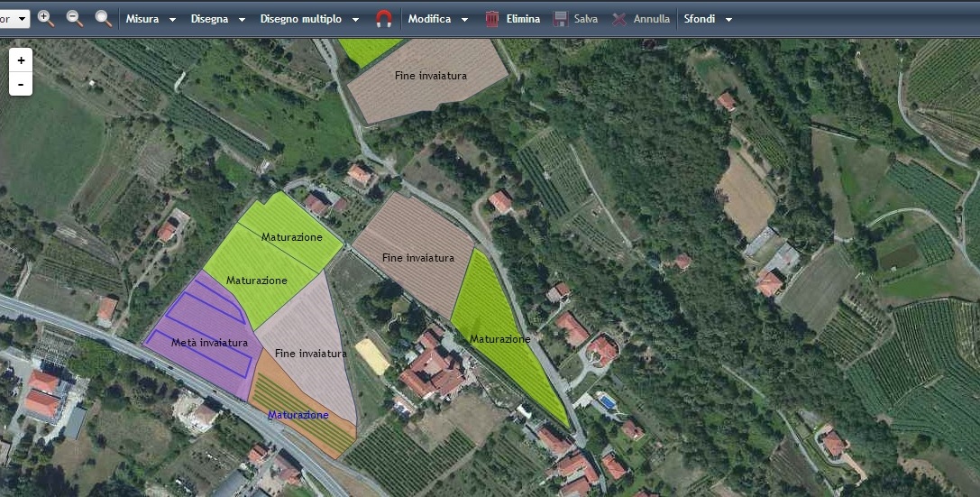Toggle the red magnet snap tool
980x497 pixels.
[384, 19]
